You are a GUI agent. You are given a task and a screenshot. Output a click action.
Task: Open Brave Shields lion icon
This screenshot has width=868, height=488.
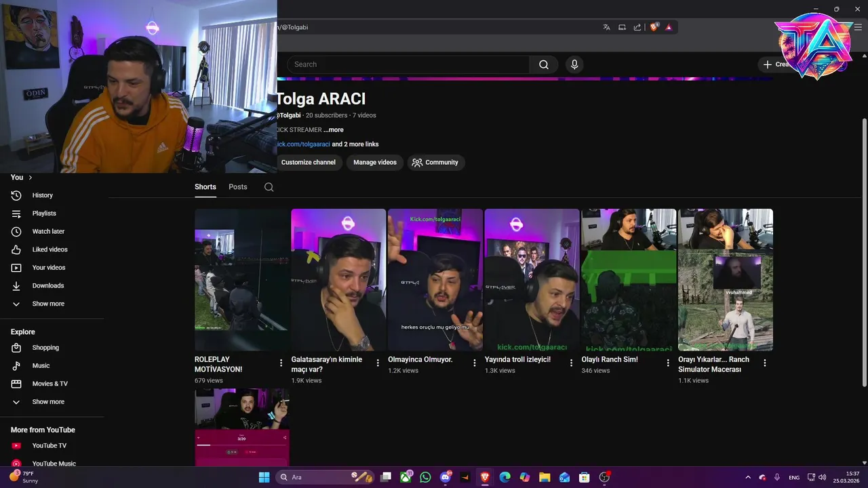point(654,27)
